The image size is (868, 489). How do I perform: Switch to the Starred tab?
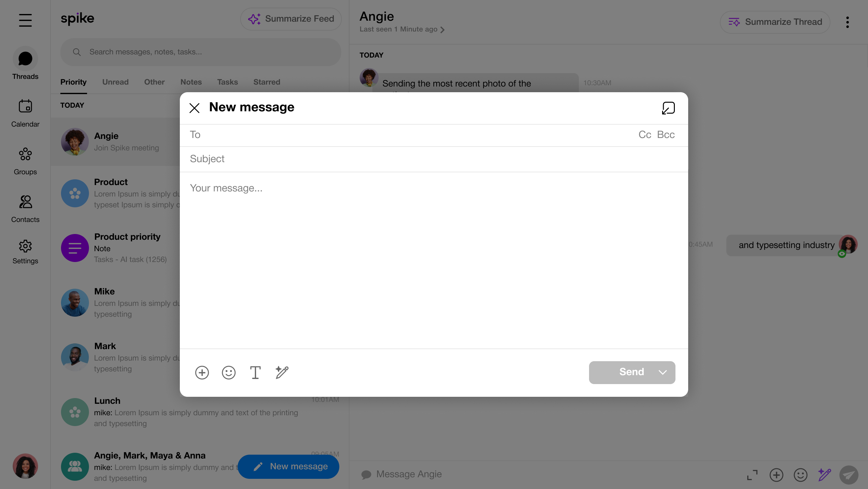click(x=267, y=82)
